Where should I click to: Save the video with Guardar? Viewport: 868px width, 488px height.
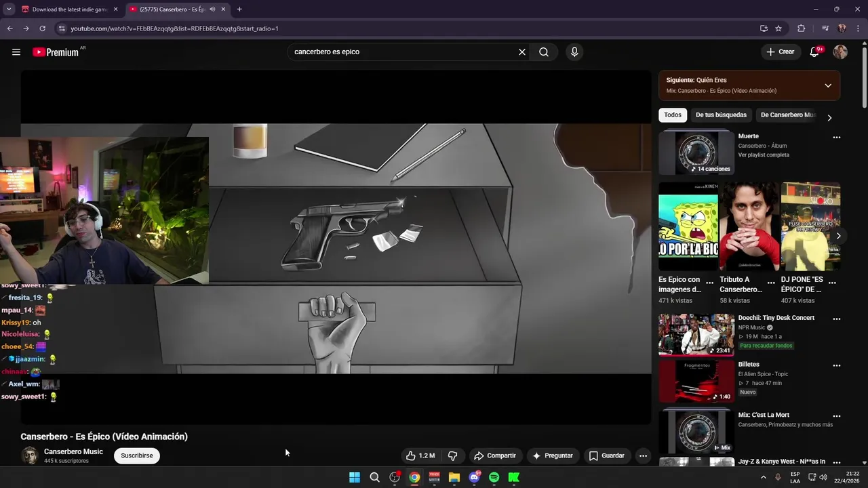[607, 455]
